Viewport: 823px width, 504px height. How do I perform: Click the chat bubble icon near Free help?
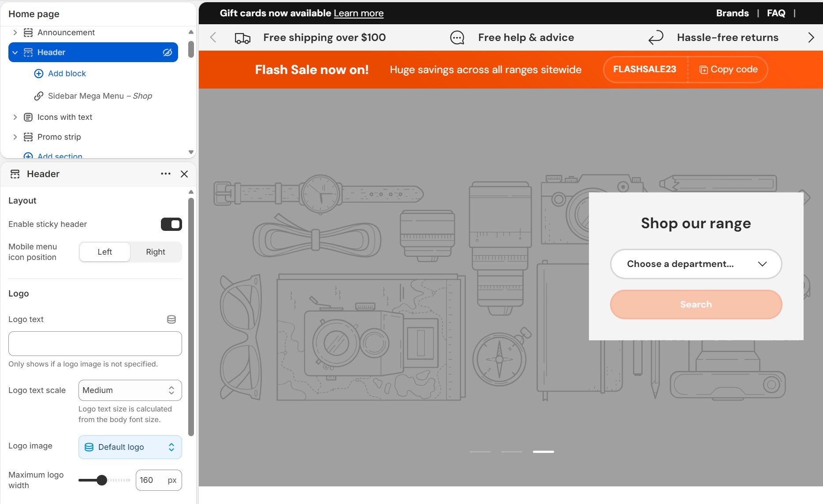[457, 37]
